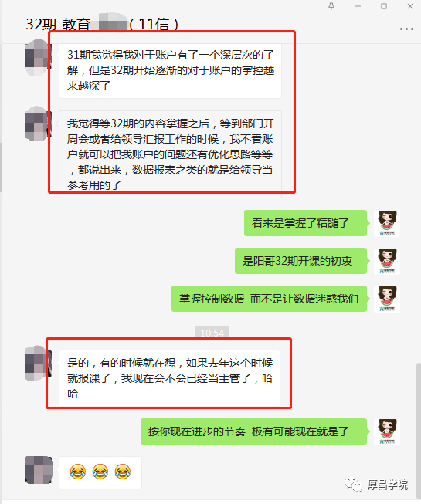Select the 按你现在进步的节奏 message bubble
The height and width of the screenshot is (504, 421).
(x=253, y=431)
